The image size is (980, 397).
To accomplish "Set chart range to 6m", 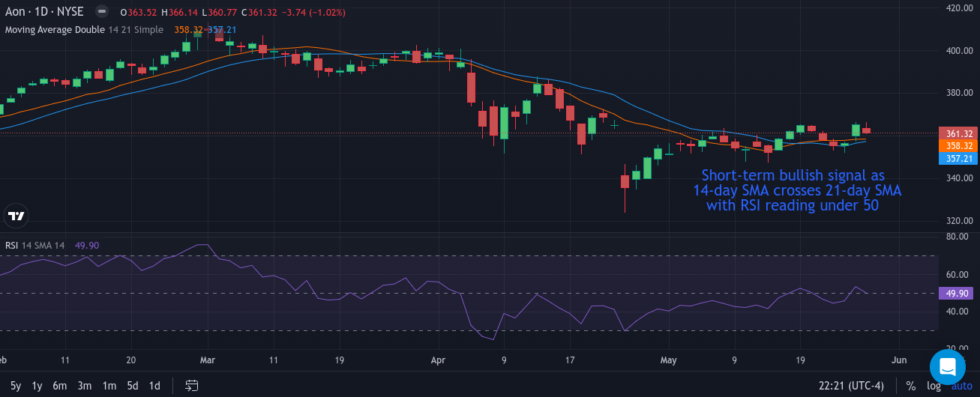I will pos(60,386).
